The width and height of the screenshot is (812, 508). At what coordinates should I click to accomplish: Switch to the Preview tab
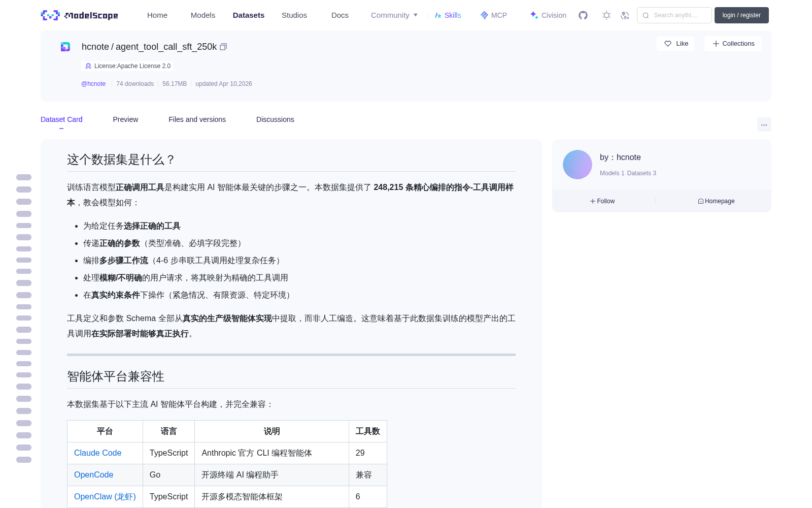[x=125, y=119]
